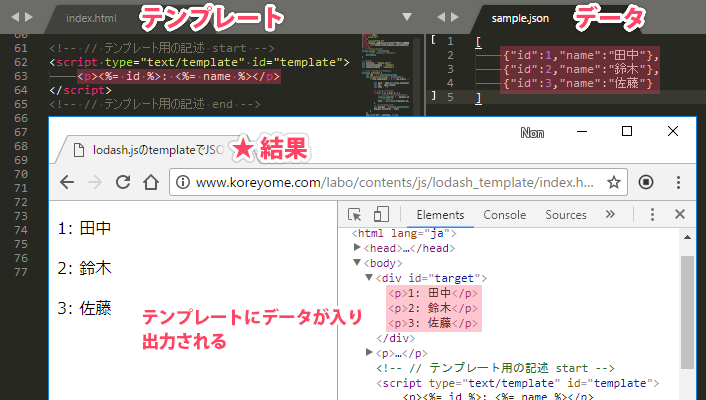This screenshot has height=400, width=706.
Task: Select the sample.json editor tab
Action: 520,18
